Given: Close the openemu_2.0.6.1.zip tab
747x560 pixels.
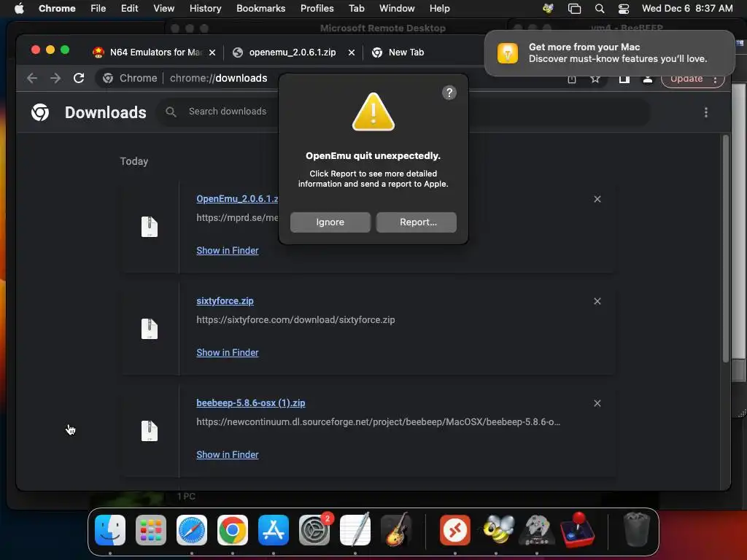Looking at the screenshot, I should click(x=352, y=52).
